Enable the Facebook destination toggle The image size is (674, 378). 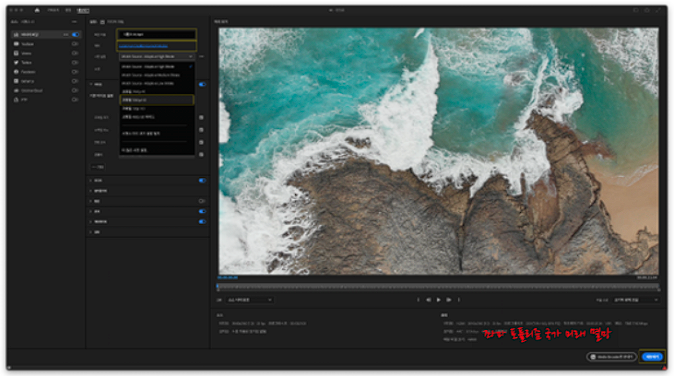[x=75, y=72]
